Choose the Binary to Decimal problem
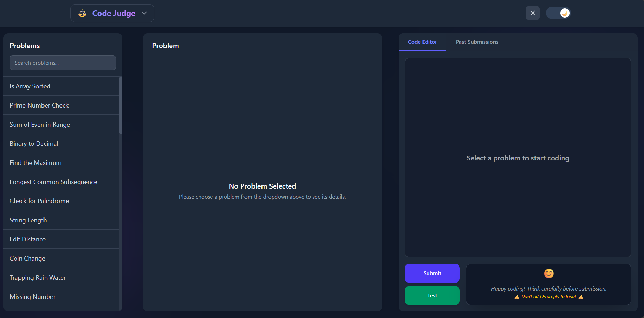This screenshot has width=644, height=318. coord(34,144)
